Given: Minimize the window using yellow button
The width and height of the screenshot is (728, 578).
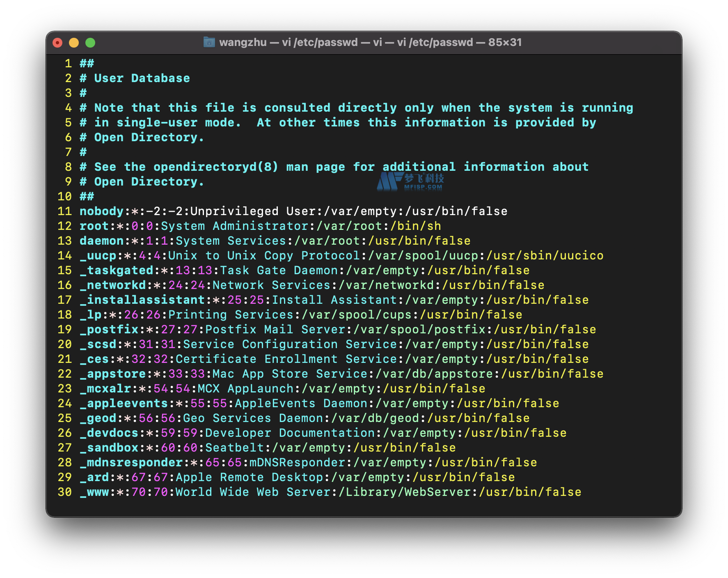Looking at the screenshot, I should click(x=74, y=43).
